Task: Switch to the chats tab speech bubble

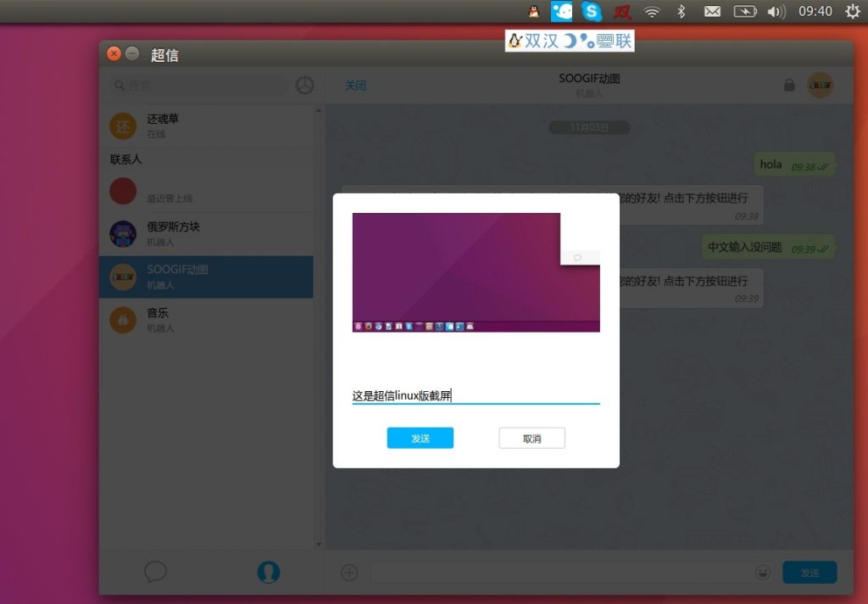Action: (155, 571)
